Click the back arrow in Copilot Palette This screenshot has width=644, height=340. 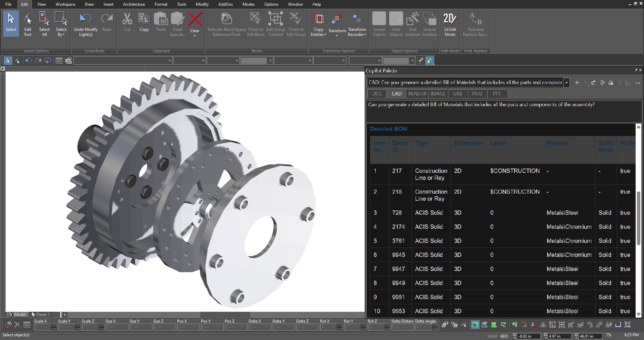(577, 83)
